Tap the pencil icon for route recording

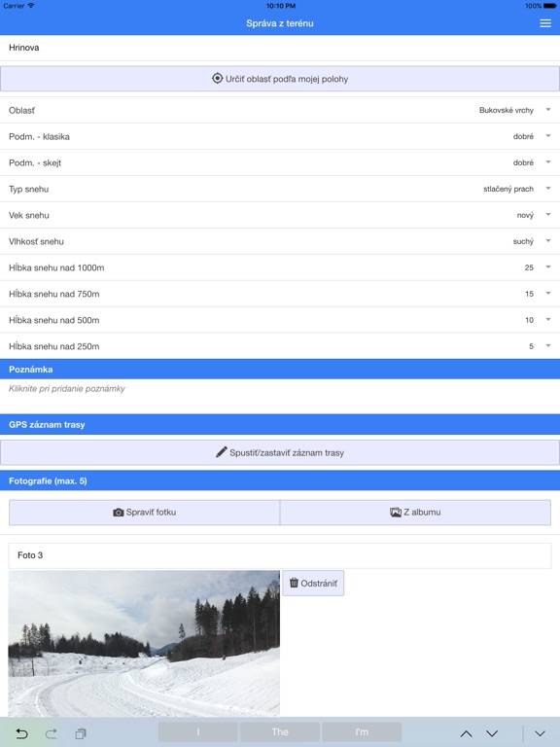coord(221,452)
